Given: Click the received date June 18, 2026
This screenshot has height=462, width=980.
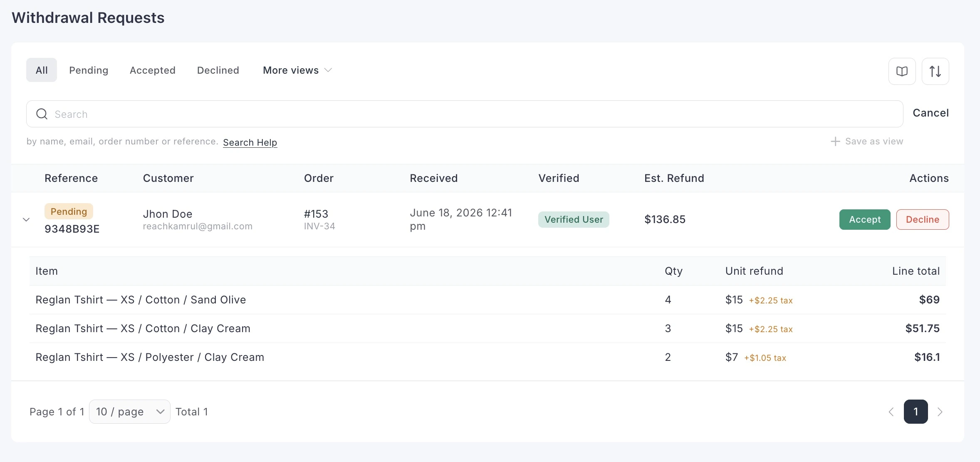Looking at the screenshot, I should 461,219.
